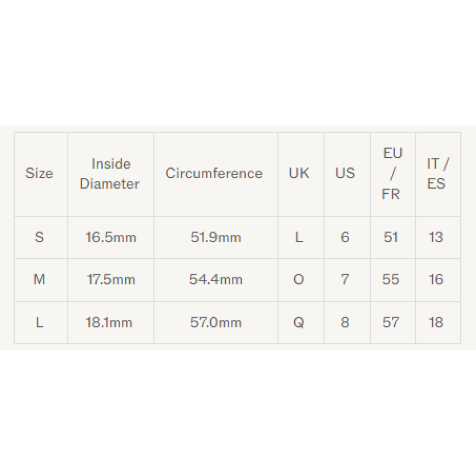The width and height of the screenshot is (476, 476).
Task: Click the Size column header
Action: tap(39, 173)
